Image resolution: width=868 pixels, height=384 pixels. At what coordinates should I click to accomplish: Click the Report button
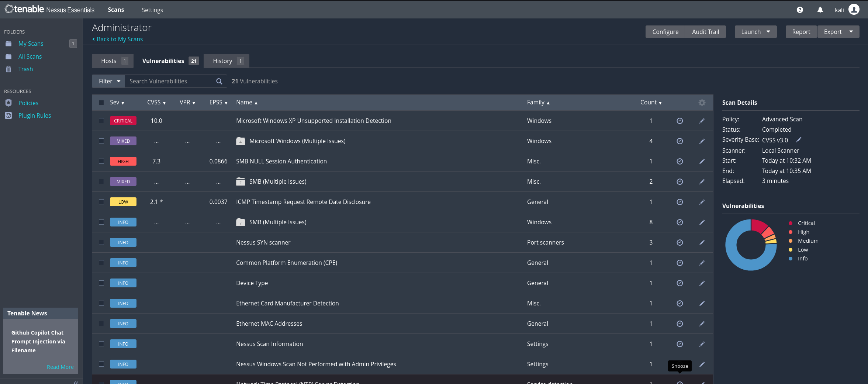[801, 32]
